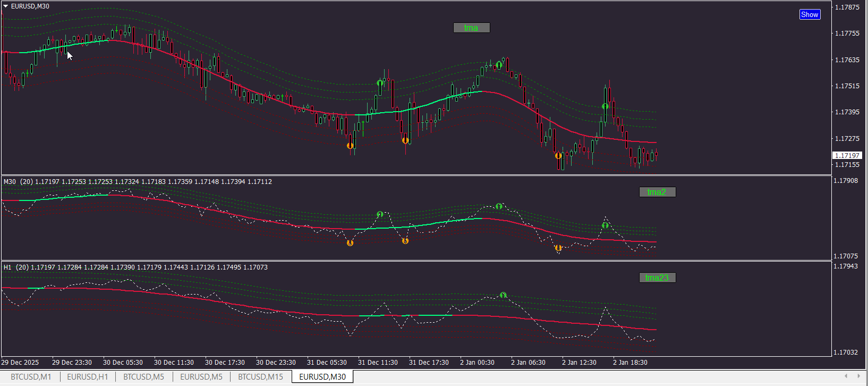Click the last green signal on main chart
Screen dimensions: 868x386
[605, 106]
